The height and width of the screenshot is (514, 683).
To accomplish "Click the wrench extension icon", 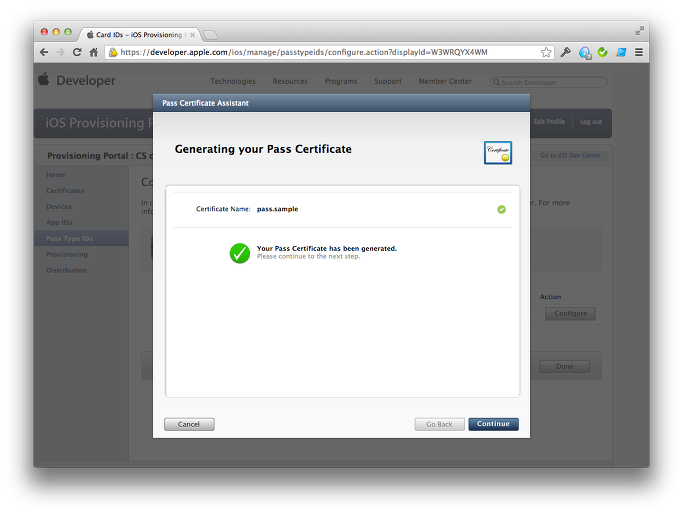I will tap(565, 52).
